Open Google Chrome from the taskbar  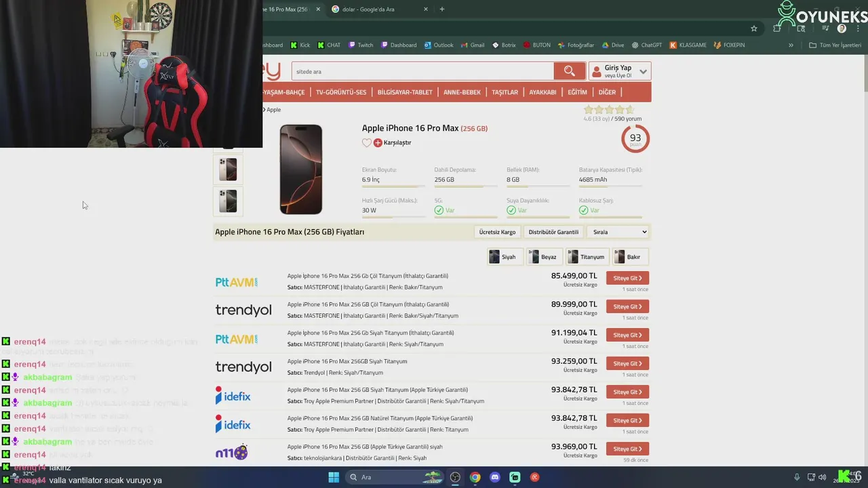(475, 477)
